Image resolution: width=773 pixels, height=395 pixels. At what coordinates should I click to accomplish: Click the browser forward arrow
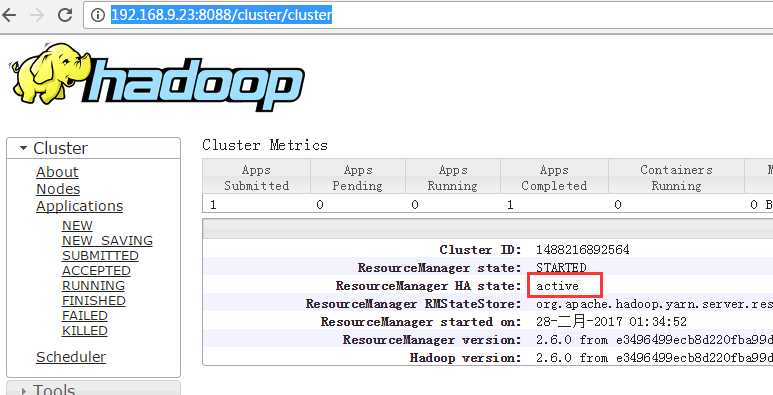(x=36, y=15)
